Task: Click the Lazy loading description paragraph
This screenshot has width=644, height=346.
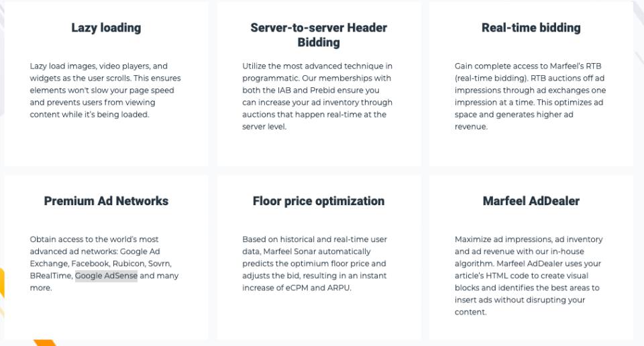Action: coord(105,91)
